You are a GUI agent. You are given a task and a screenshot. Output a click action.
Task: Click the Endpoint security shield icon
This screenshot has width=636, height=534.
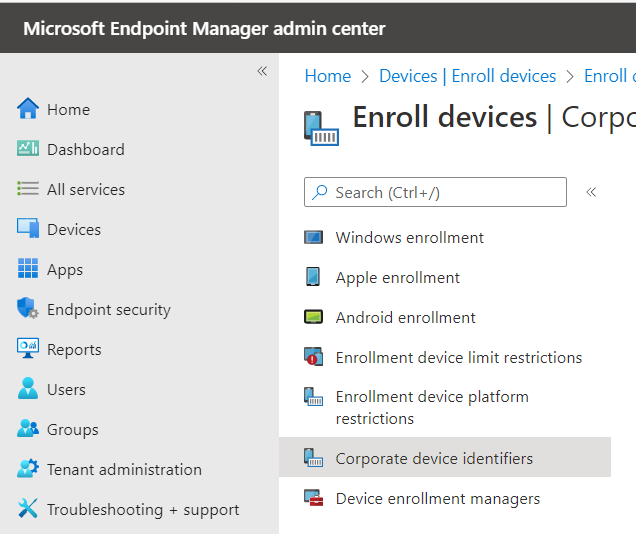click(28, 308)
